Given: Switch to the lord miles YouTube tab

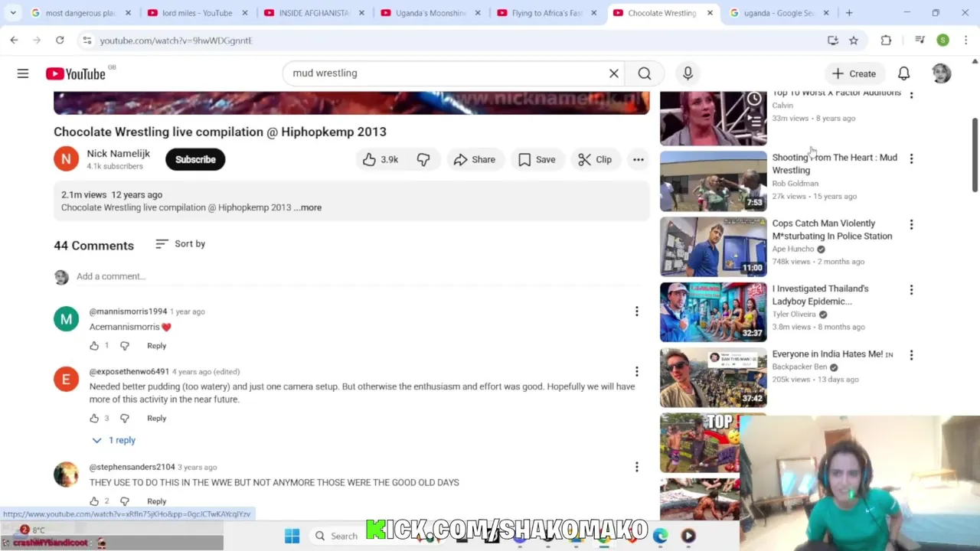Looking at the screenshot, I should coord(197,13).
